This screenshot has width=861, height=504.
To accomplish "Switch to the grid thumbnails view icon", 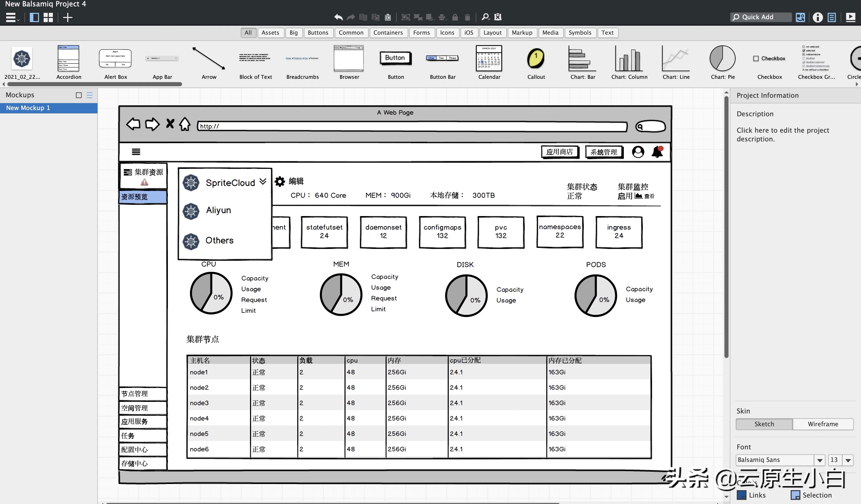I will 48,17.
